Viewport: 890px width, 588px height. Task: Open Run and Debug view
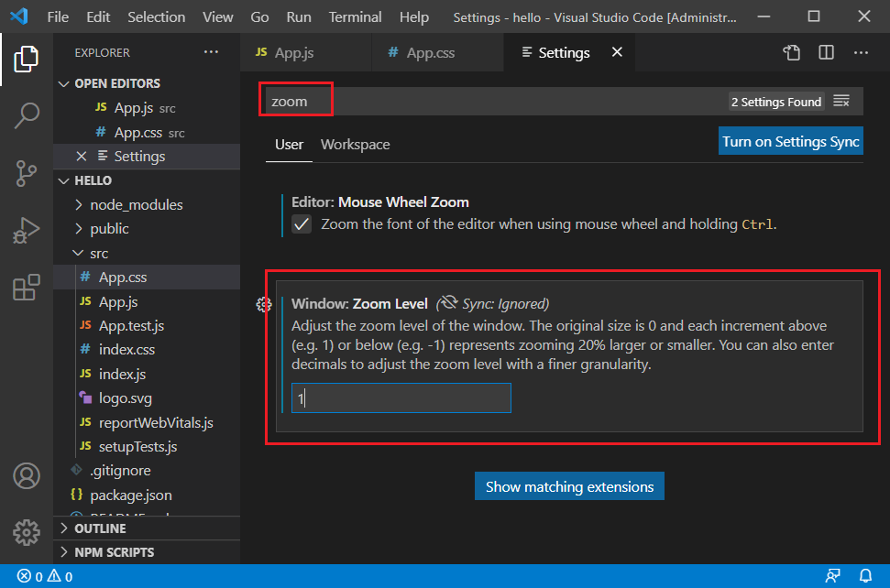[26, 230]
